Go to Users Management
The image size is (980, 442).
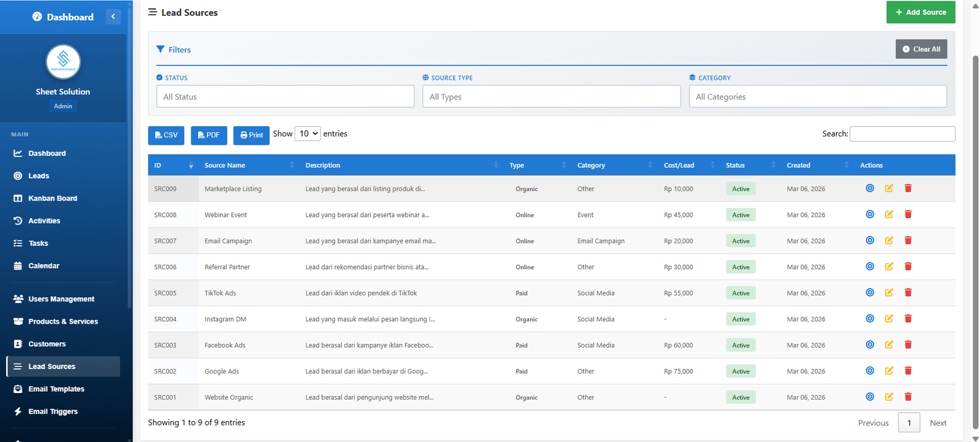click(63, 299)
